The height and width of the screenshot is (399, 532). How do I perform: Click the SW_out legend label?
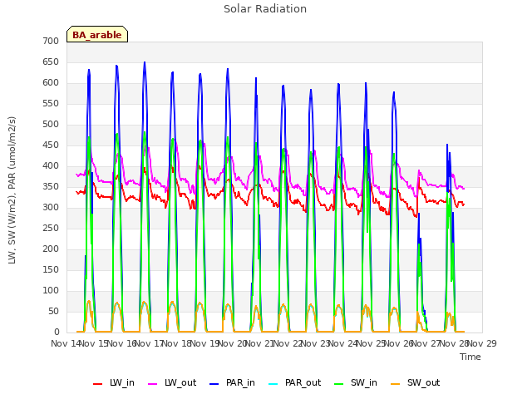(423, 382)
